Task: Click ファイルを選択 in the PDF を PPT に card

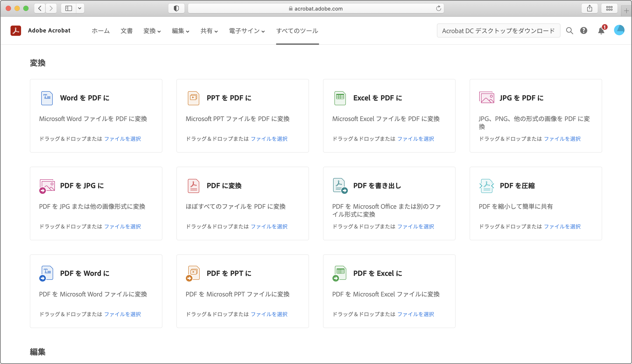Action: coord(269,314)
